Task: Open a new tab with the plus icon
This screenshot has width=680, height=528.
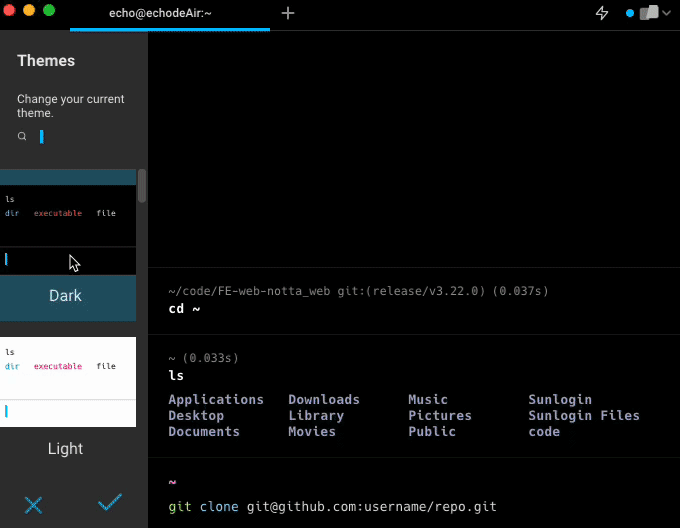Action: pos(288,13)
